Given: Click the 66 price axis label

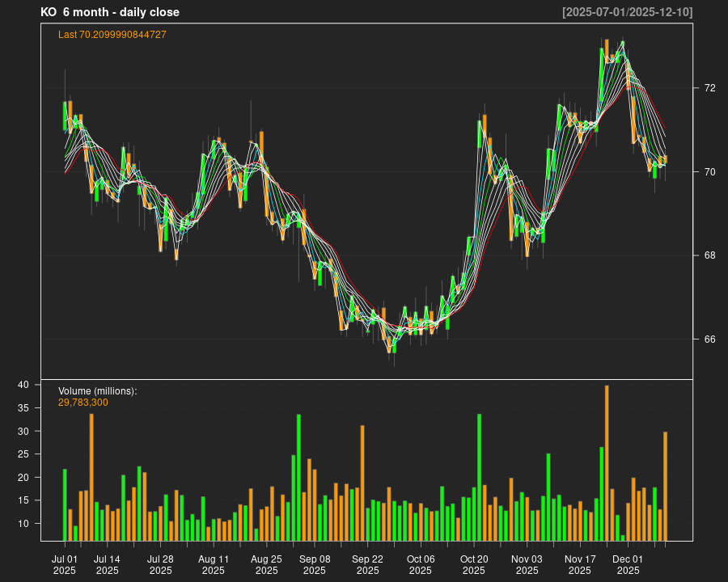Looking at the screenshot, I should pos(709,339).
